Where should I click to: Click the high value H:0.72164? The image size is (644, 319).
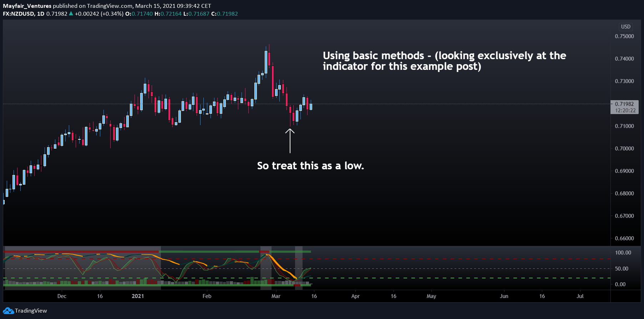[168, 14]
